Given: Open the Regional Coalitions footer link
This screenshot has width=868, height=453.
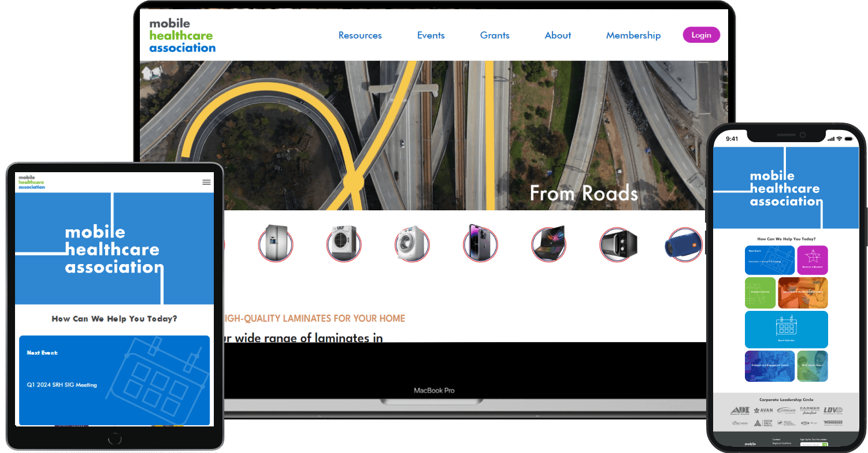Looking at the screenshot, I should pyautogui.click(x=782, y=443).
